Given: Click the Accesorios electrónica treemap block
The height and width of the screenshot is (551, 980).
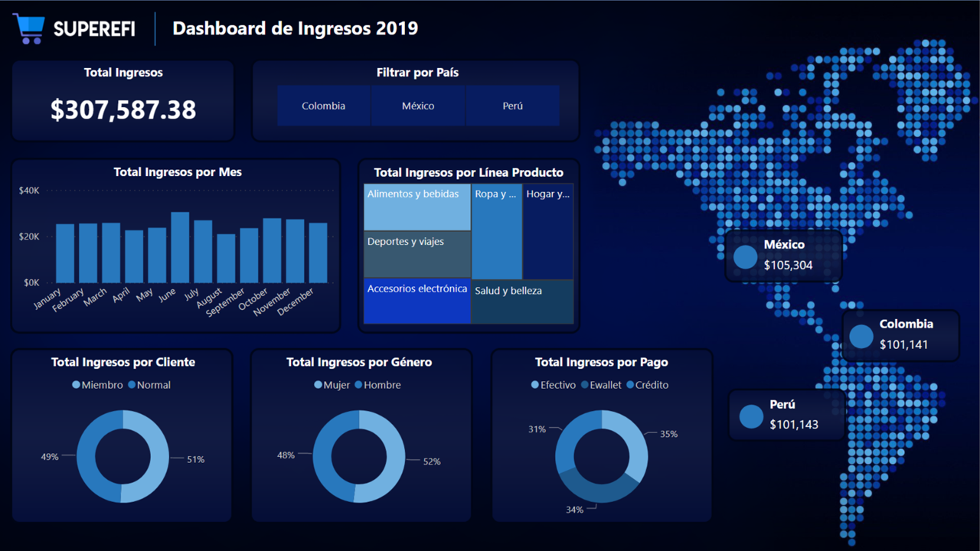Looking at the screenshot, I should point(416,302).
